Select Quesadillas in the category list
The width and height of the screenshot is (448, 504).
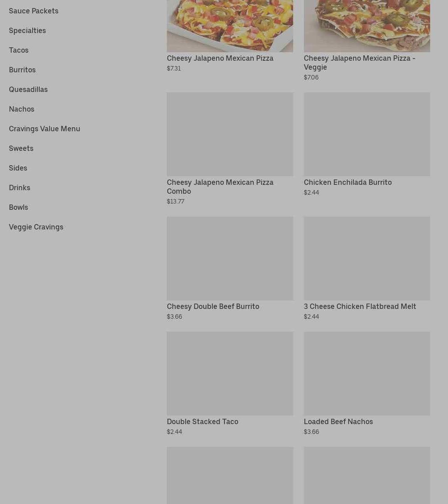28,89
